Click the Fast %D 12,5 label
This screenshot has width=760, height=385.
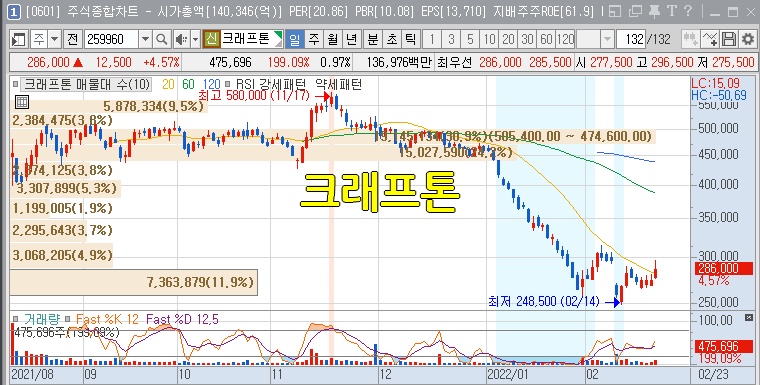pos(182,319)
